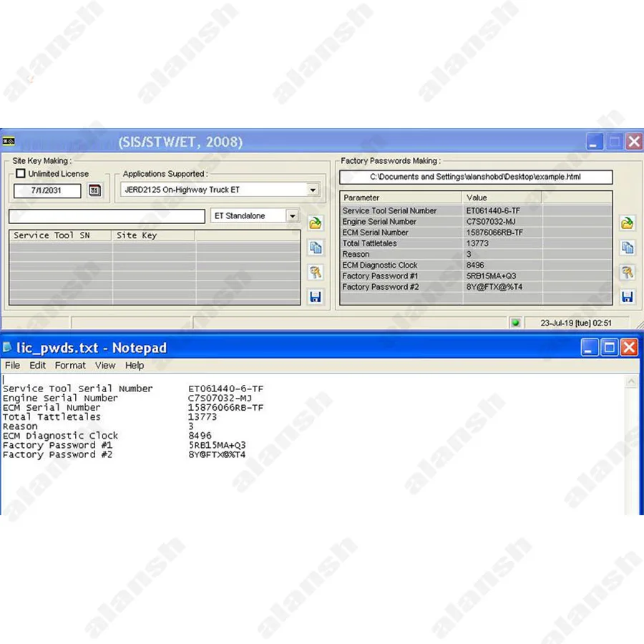Click the value ET061440-6-TF in the table

tap(493, 210)
